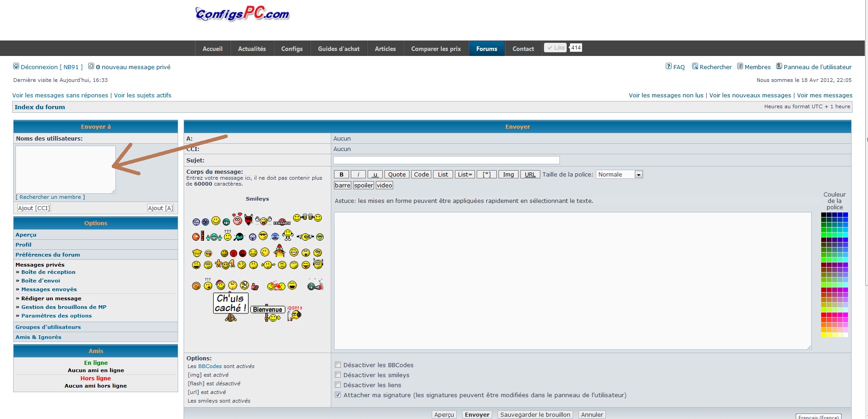This screenshot has height=419, width=868.
Task: Open the Rechercher un membre link
Action: 50,197
